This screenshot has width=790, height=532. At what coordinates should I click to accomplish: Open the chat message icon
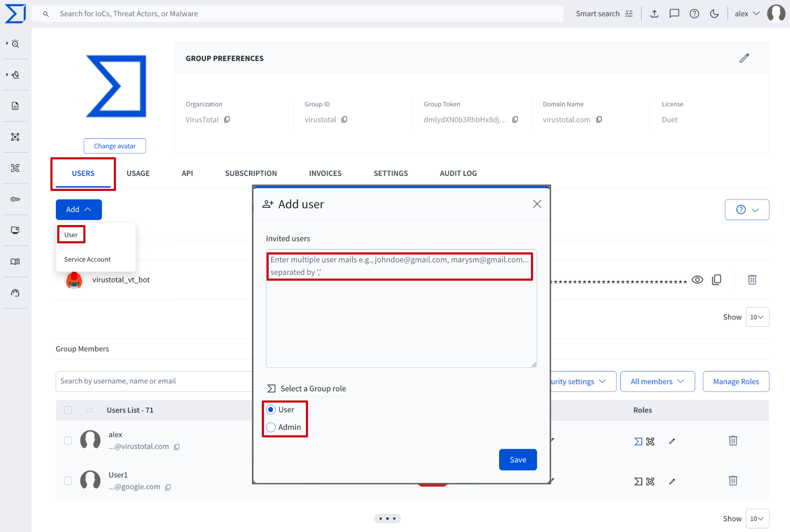674,14
